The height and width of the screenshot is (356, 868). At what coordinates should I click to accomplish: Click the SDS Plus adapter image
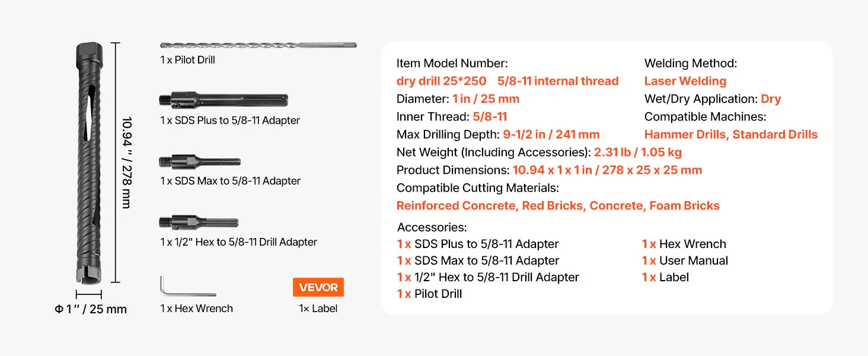pyautogui.click(x=224, y=100)
